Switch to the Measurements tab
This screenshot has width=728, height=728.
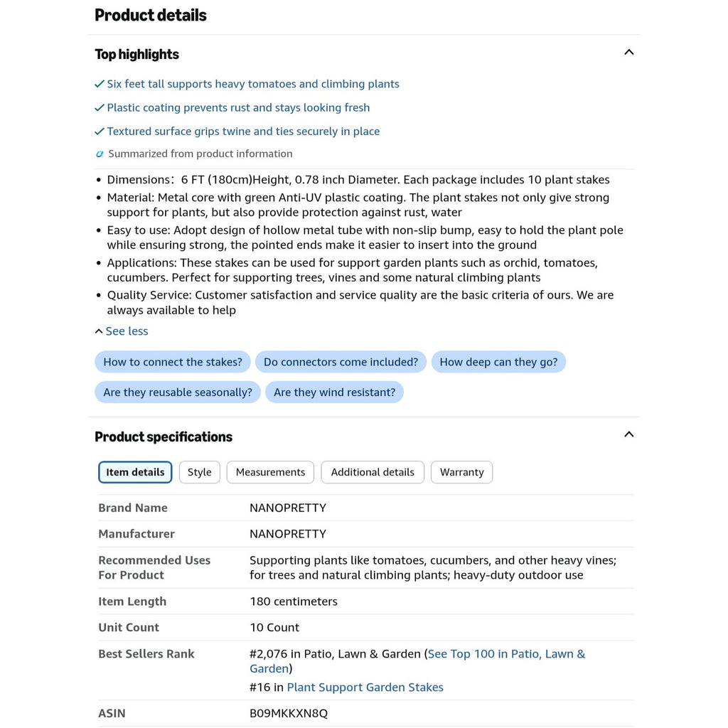[270, 472]
